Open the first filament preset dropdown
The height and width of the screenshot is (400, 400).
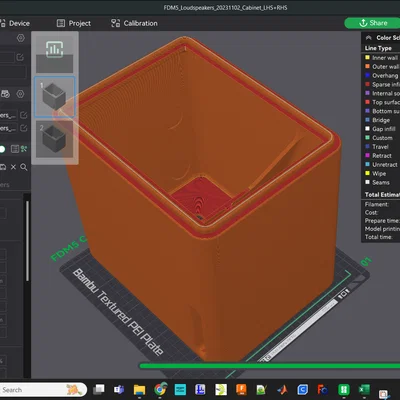tap(8, 115)
